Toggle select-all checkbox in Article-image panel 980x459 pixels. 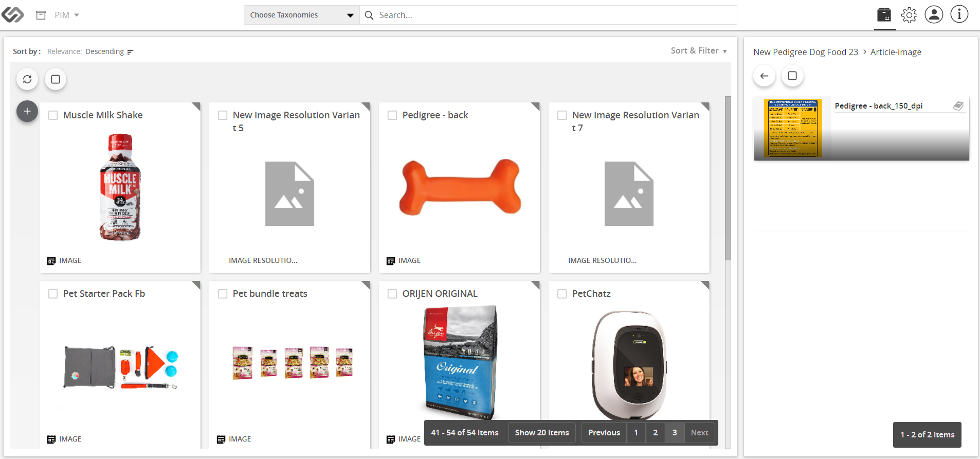coord(792,76)
